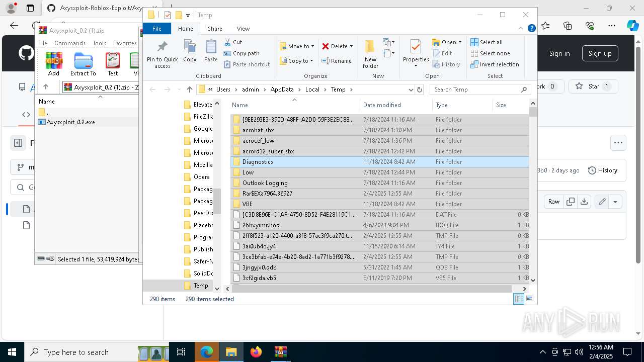Open address bar history dropdown
Screen dimensions: 644x362
pos(411,89)
